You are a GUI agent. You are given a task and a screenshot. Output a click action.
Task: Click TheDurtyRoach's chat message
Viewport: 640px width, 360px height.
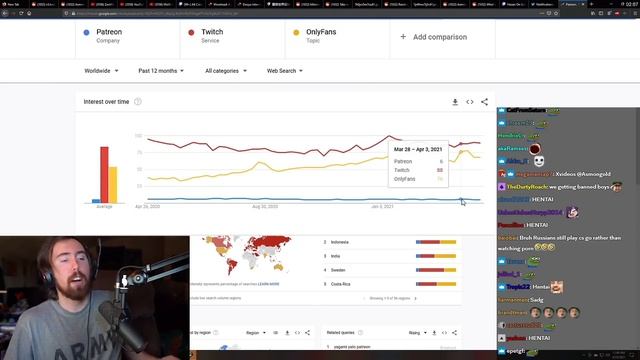coord(560,187)
